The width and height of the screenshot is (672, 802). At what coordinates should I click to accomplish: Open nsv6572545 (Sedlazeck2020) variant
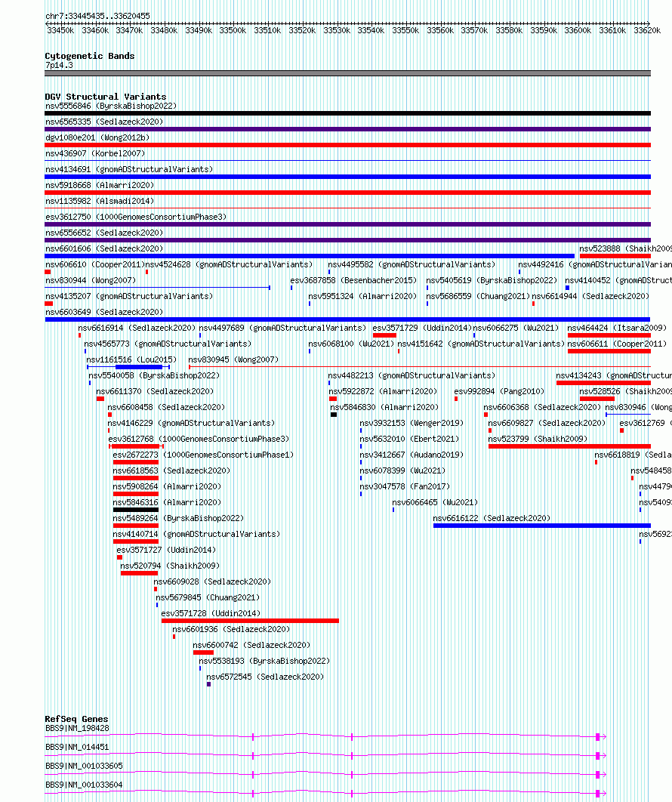coord(265,677)
